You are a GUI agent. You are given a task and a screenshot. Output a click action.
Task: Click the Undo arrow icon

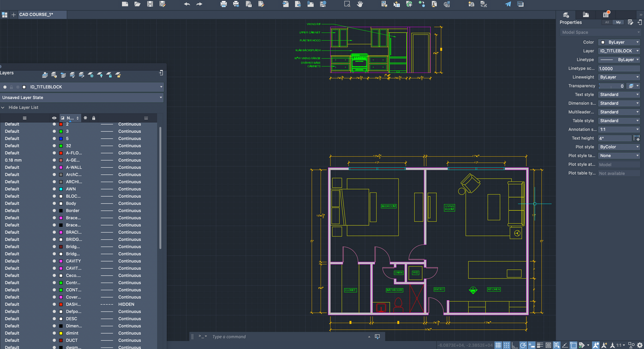click(186, 4)
